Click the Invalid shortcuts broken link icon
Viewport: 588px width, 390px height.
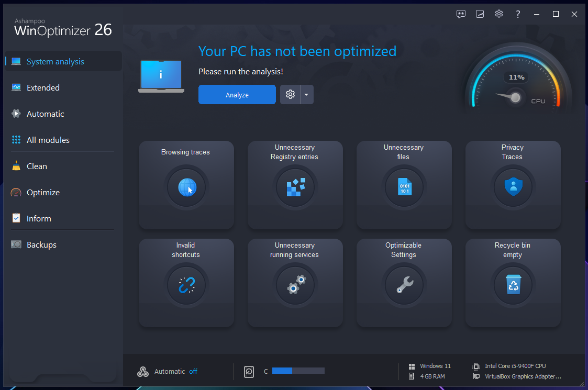(x=186, y=285)
